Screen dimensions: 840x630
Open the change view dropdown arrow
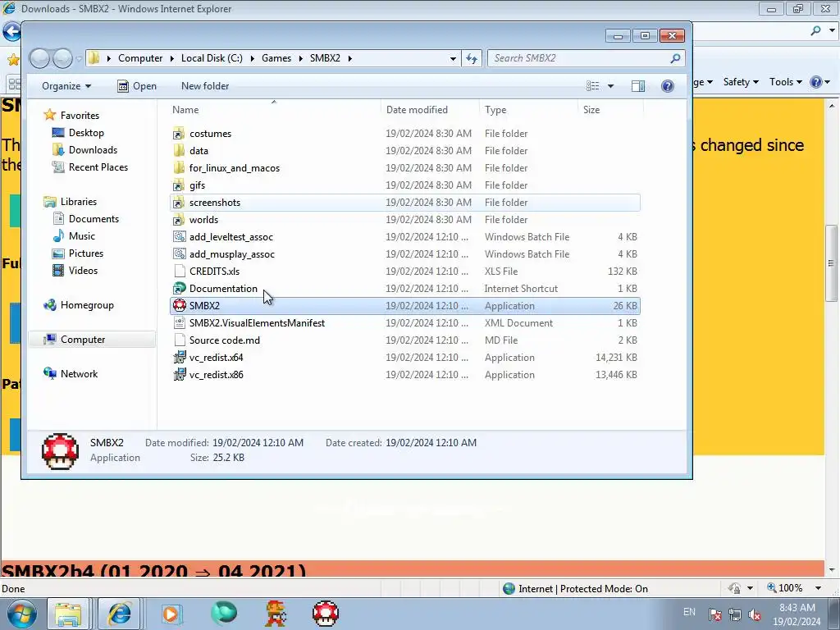[x=610, y=86]
